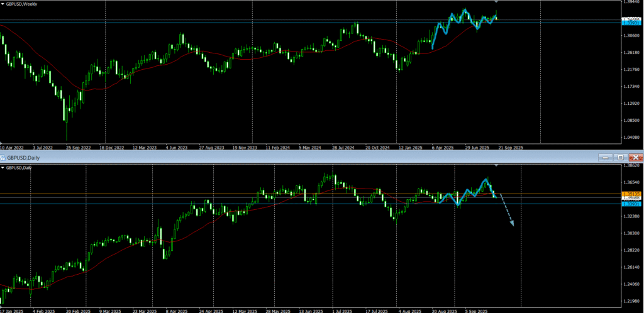Select the orange 1.35135 price label on Daily chart
The width and height of the screenshot is (644, 313).
(630, 194)
